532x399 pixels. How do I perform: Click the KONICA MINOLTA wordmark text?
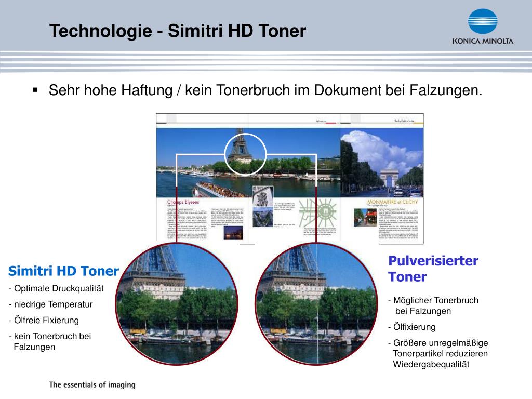(x=483, y=42)
